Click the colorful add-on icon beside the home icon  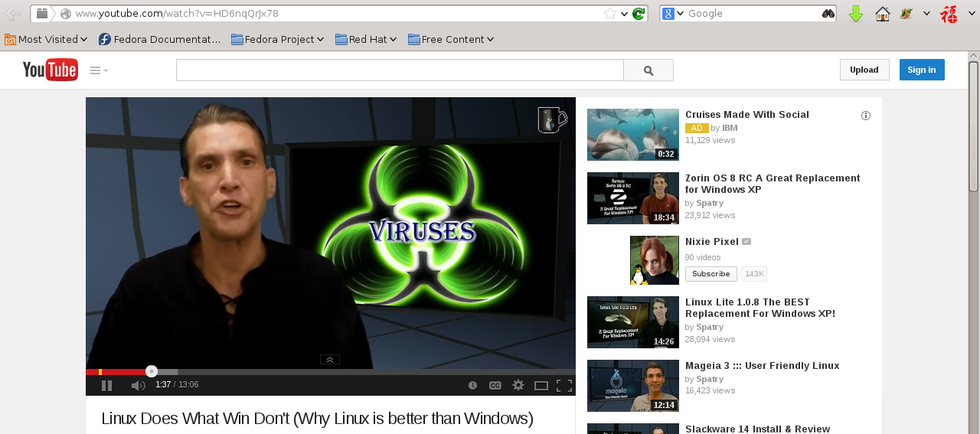[x=906, y=14]
